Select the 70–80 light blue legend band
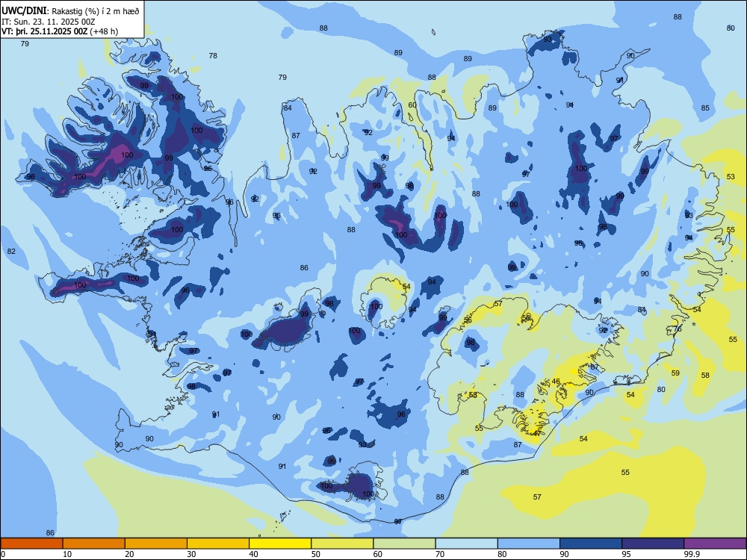This screenshot has width=747, height=560. [467, 544]
